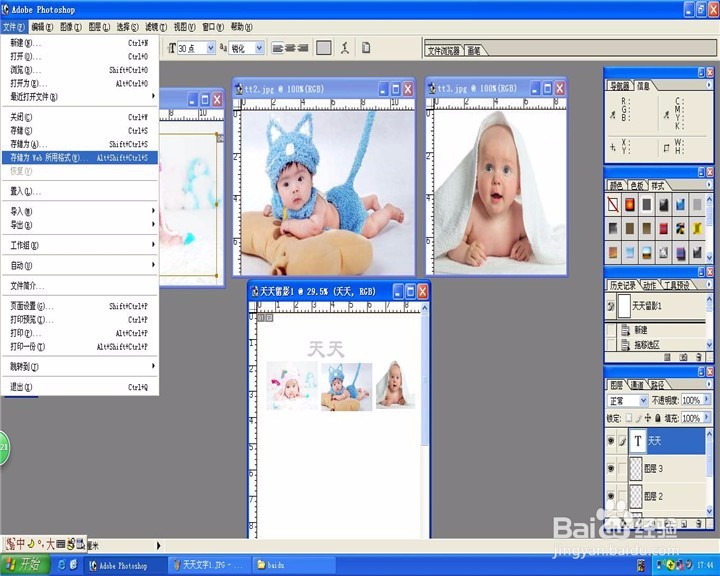Select the 图层 3 layer row
The height and width of the screenshot is (576, 720).
coord(666,469)
